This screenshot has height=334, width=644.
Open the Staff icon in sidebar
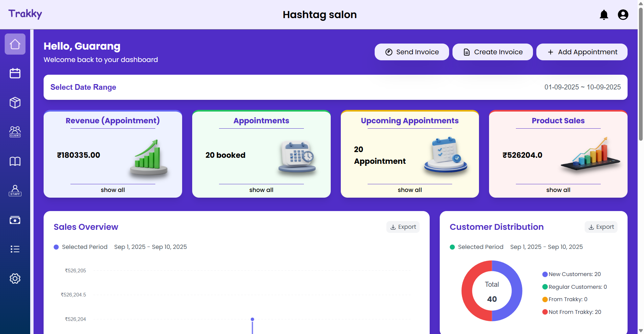pos(15,191)
